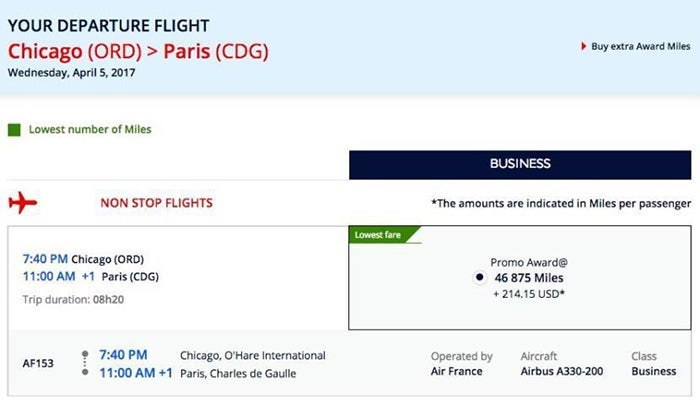The width and height of the screenshot is (700, 405).
Task: Click the Airbus A330-200 aircraft label
Action: tap(563, 372)
